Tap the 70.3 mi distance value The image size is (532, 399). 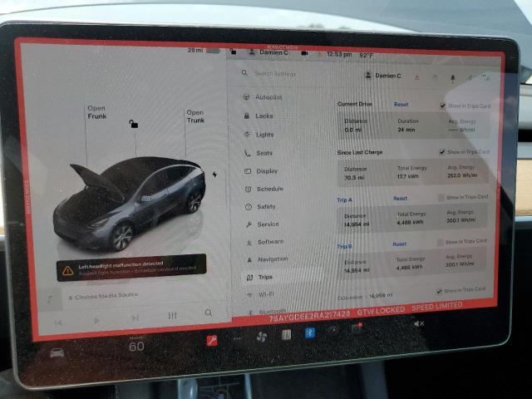[x=354, y=177]
